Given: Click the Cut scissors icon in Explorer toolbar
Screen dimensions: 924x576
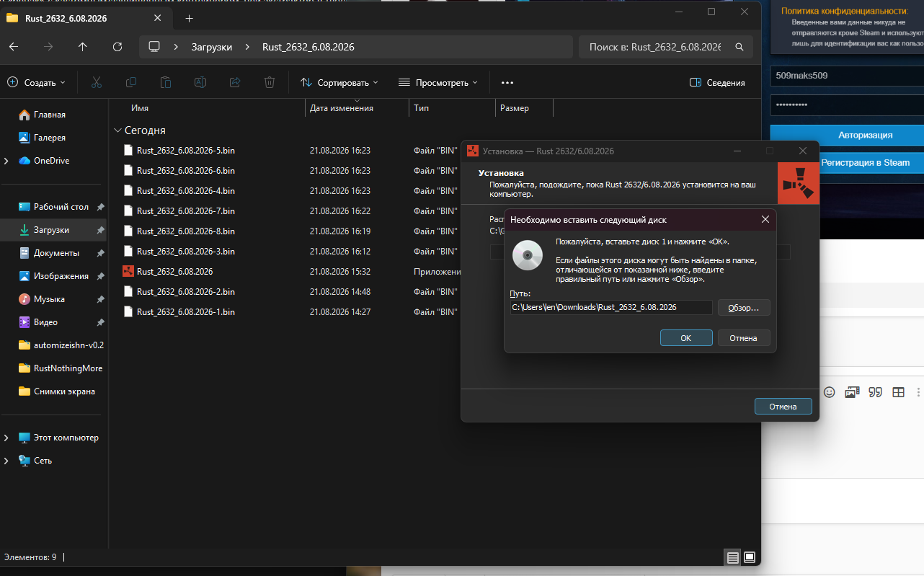Looking at the screenshot, I should click(x=97, y=82).
